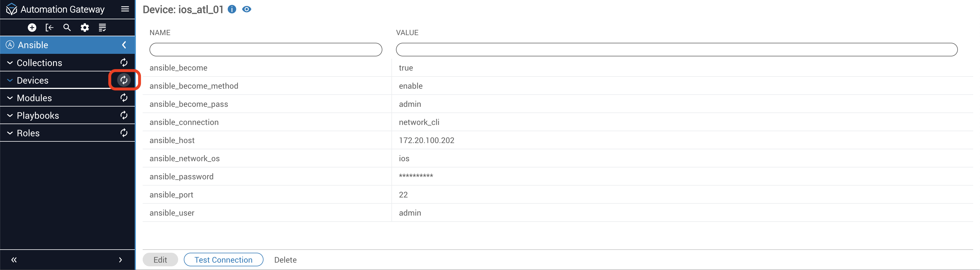Toggle the eye icon next to device title

[x=247, y=10]
